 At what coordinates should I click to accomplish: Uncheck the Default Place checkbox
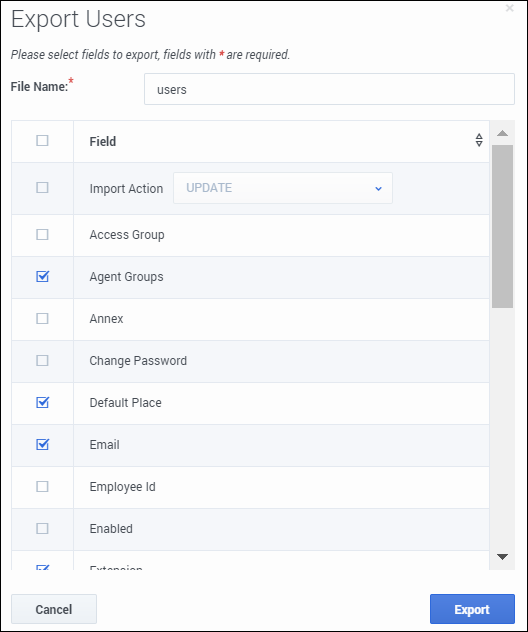click(x=42, y=402)
